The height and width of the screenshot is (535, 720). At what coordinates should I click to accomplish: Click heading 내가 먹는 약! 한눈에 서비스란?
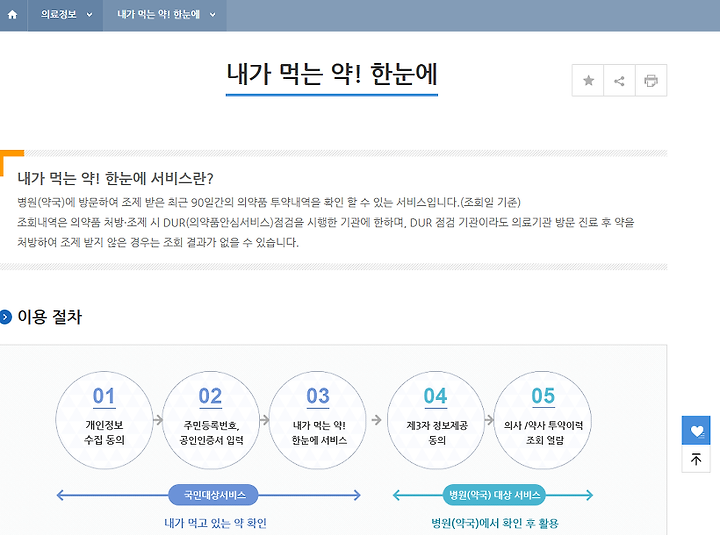(x=116, y=178)
